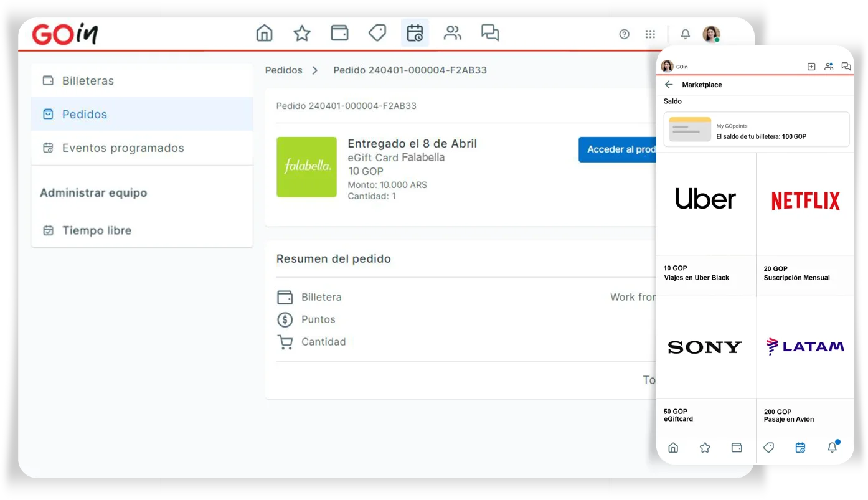
Task: Click the Entregado el 8 de Abril text
Action: click(x=412, y=143)
